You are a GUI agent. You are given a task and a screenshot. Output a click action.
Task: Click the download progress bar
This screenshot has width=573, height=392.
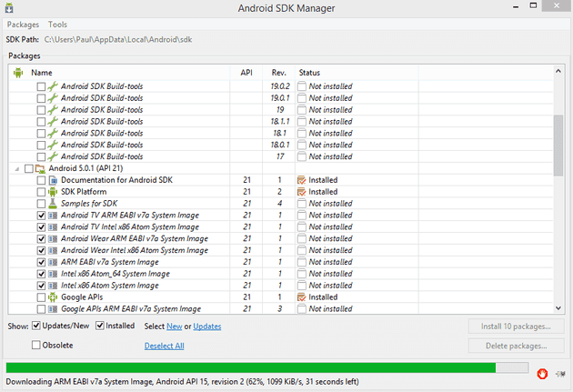tap(267, 367)
